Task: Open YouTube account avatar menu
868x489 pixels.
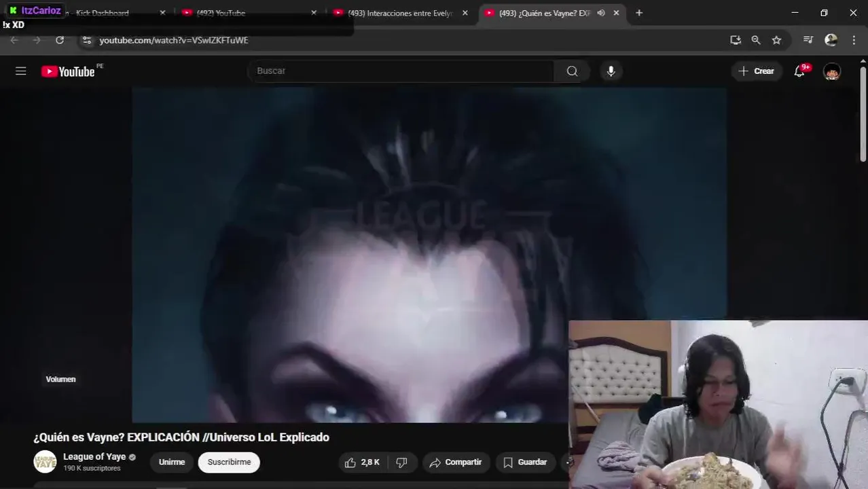Action: point(832,71)
